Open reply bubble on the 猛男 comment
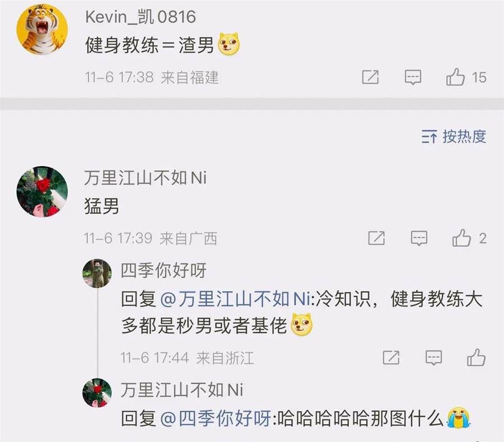This screenshot has height=442, width=504. pyautogui.click(x=419, y=238)
